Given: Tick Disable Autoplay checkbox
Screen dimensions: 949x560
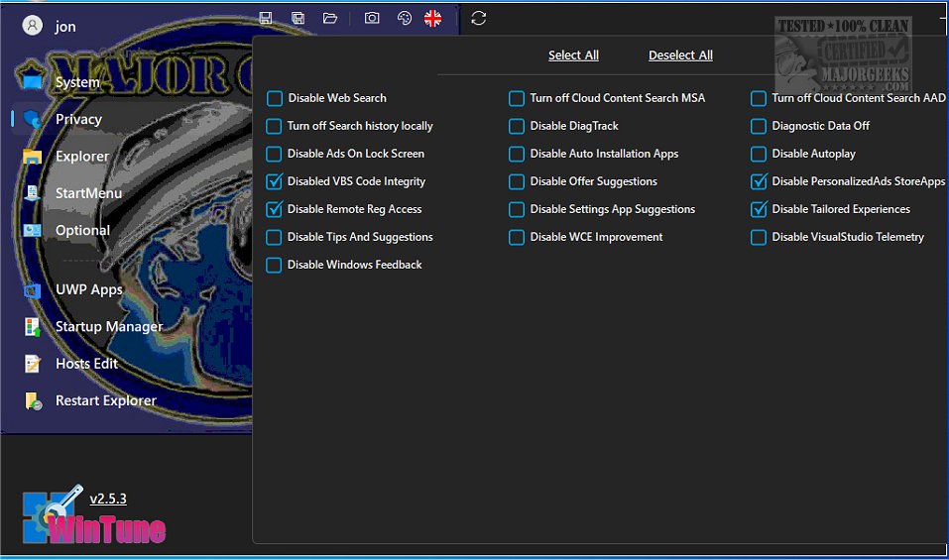Looking at the screenshot, I should (759, 154).
